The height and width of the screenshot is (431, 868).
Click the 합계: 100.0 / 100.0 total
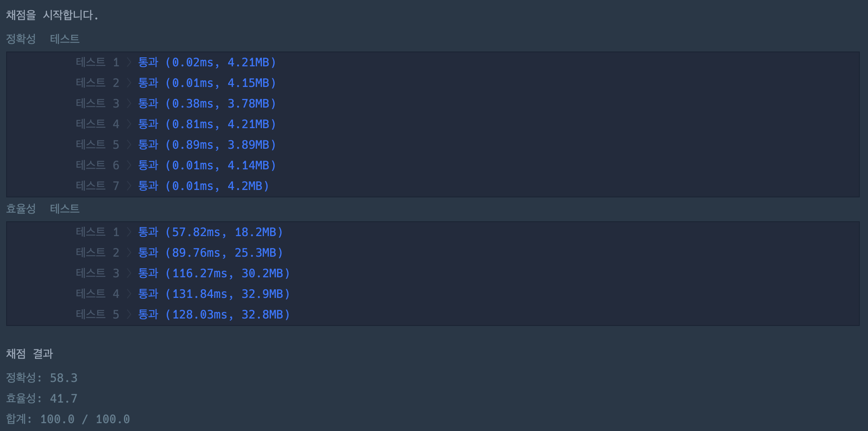pyautogui.click(x=68, y=419)
